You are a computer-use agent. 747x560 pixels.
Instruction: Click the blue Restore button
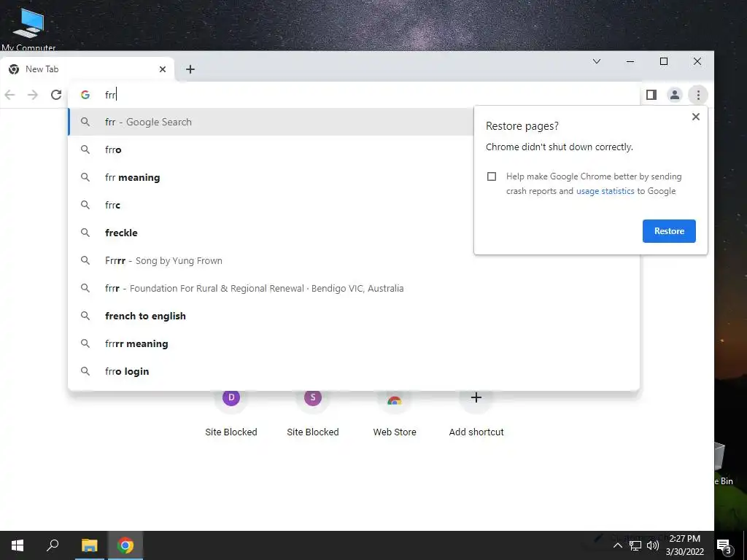tap(669, 231)
